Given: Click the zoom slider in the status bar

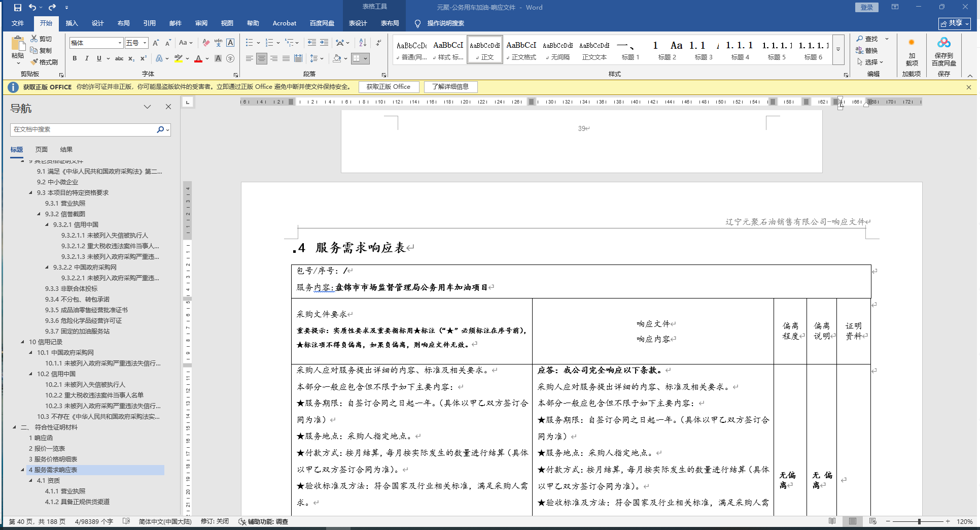Looking at the screenshot, I should click(919, 521).
